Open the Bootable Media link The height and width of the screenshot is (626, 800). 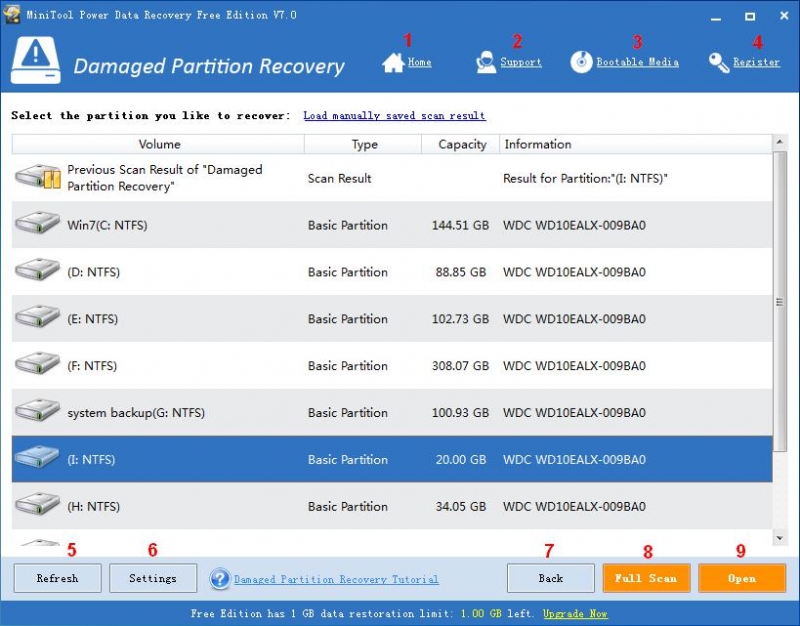[x=638, y=62]
